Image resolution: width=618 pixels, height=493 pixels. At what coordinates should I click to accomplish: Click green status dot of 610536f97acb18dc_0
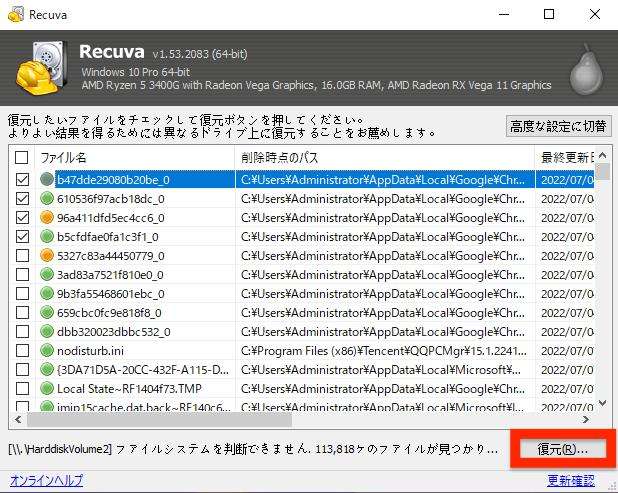click(x=47, y=199)
